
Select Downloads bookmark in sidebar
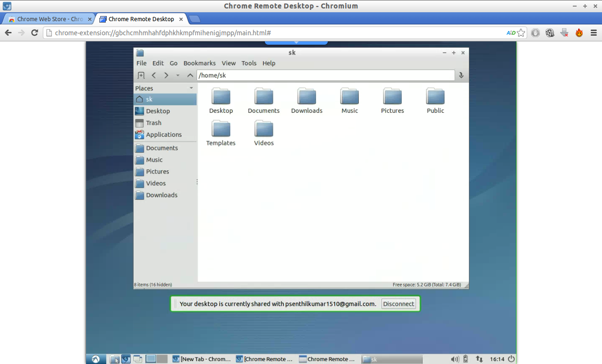[x=165, y=195]
